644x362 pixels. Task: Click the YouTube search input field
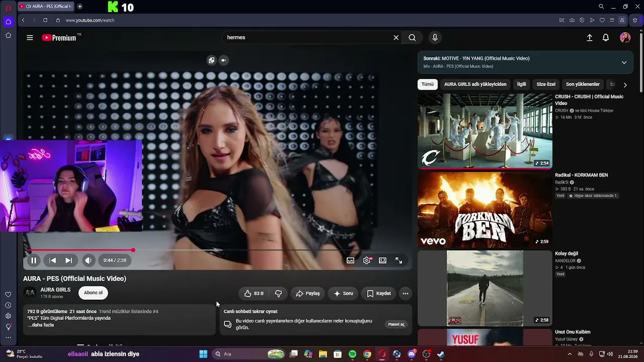(308, 38)
